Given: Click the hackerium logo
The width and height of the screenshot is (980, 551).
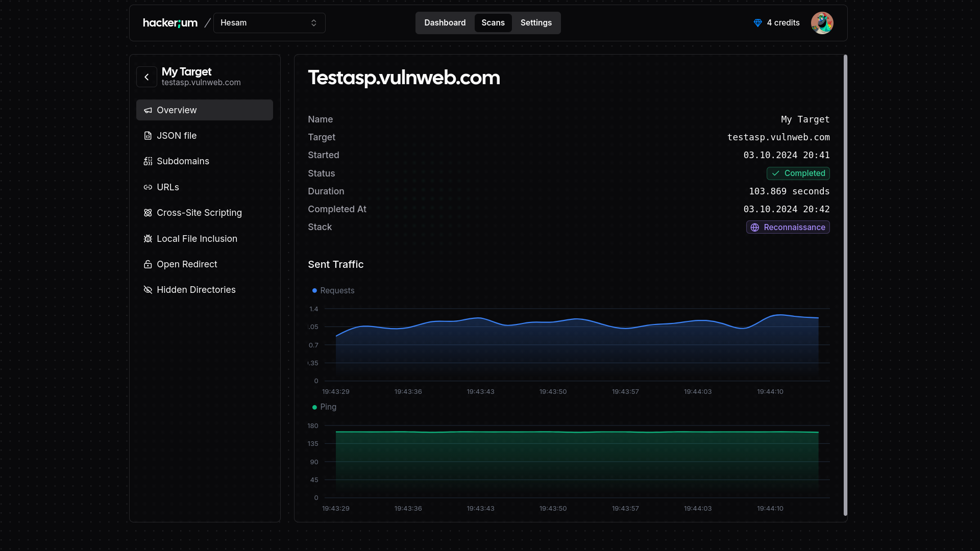Looking at the screenshot, I should coord(170,23).
